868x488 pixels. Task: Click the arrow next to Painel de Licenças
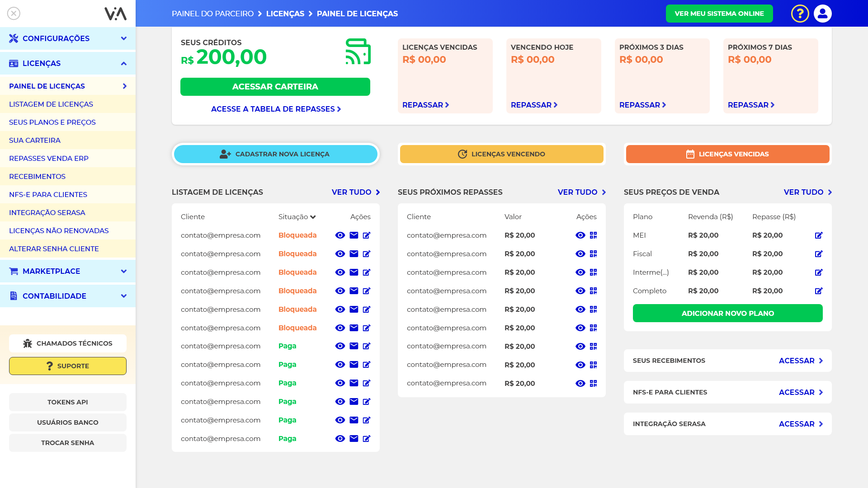(x=125, y=86)
